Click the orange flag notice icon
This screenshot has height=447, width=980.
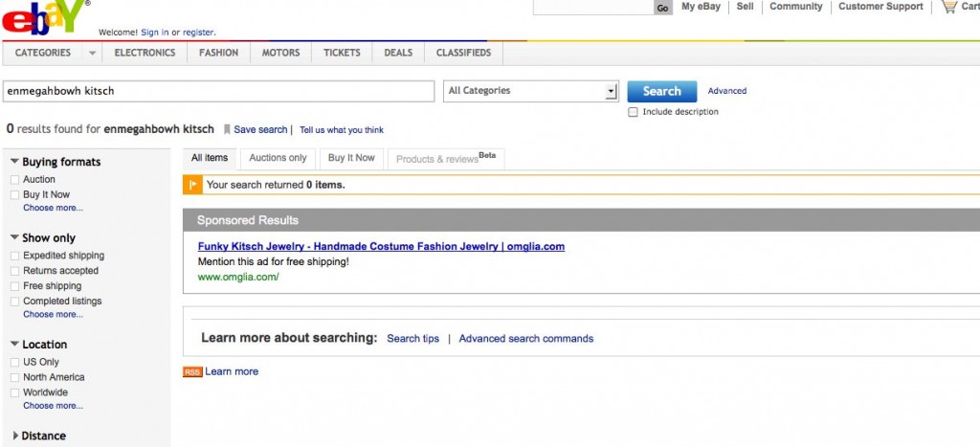pyautogui.click(x=193, y=185)
